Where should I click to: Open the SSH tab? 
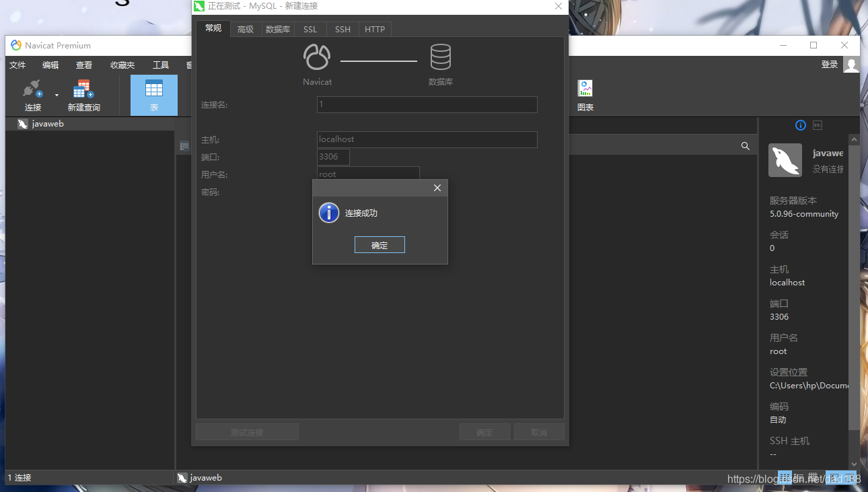342,30
